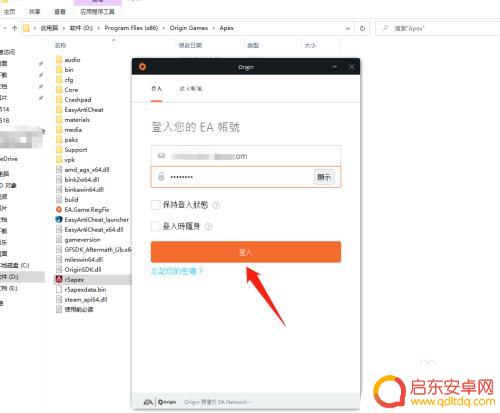The width and height of the screenshot is (500, 413).
Task: Expand the chevron after Program Files (x86)
Action: [164, 28]
